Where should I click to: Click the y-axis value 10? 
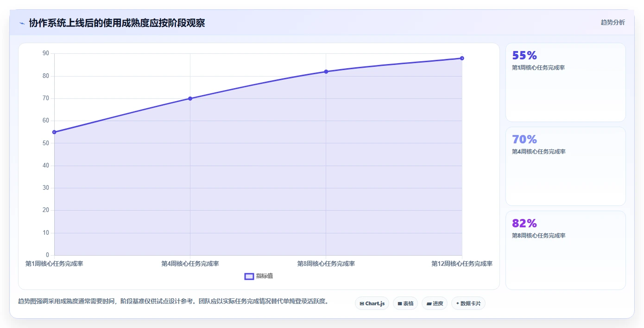tap(46, 233)
